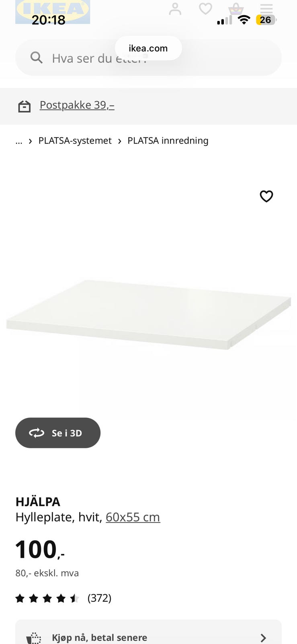The width and height of the screenshot is (297, 644).
Task: Go to PLATSA innredning breadcrumb
Action: click(168, 140)
